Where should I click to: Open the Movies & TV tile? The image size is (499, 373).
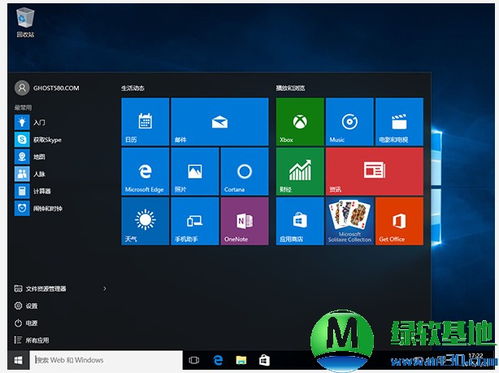pyautogui.click(x=399, y=122)
